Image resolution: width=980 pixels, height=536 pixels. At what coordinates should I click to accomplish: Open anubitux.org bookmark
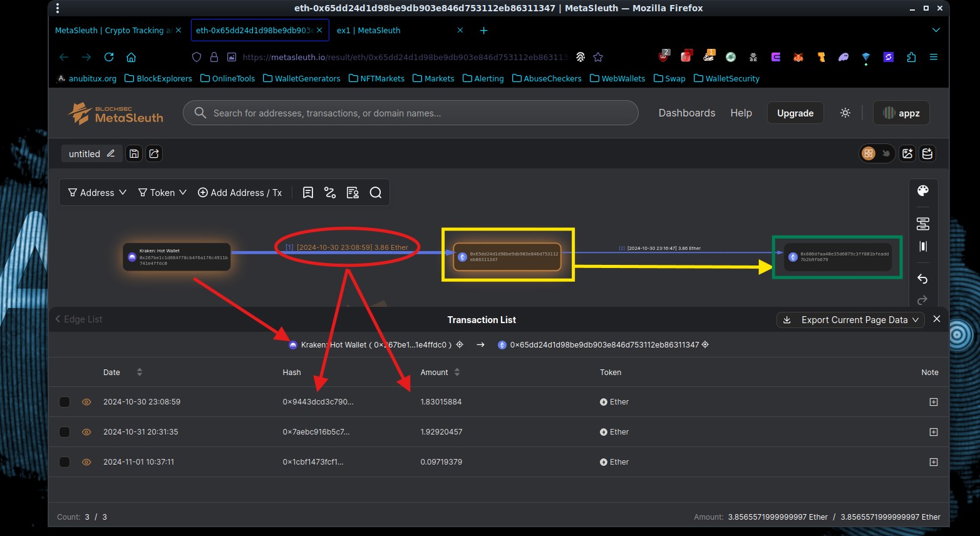(86, 78)
